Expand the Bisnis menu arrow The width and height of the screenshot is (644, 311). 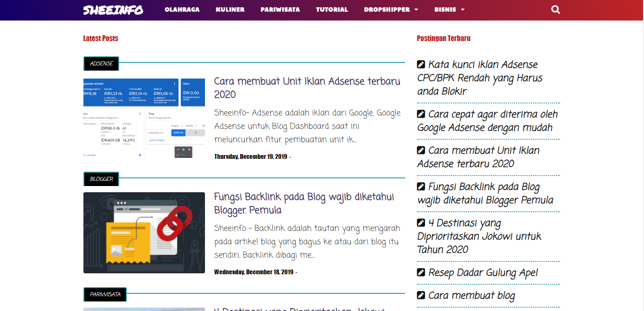click(x=462, y=10)
